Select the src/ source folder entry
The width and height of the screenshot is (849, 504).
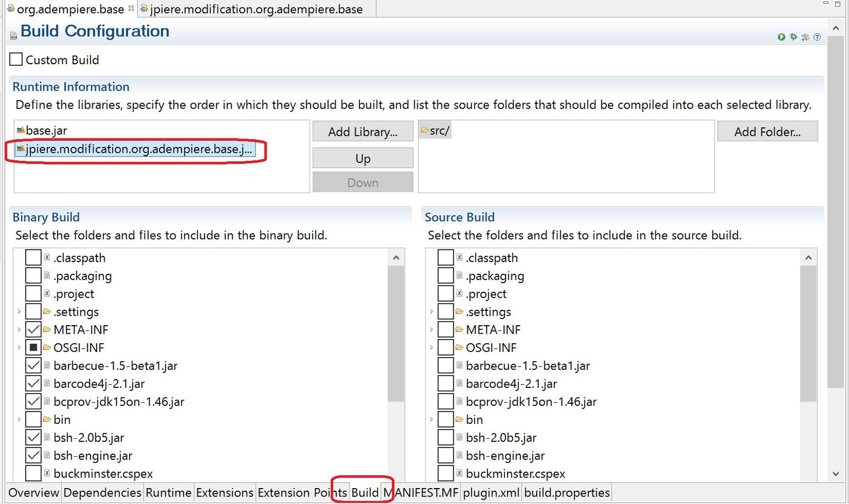click(439, 131)
